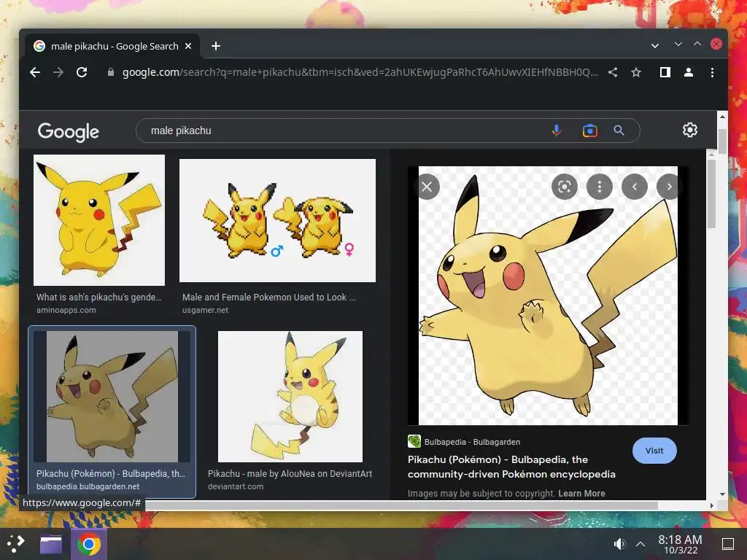
Task: Focus the male pikachu search field
Action: click(343, 131)
